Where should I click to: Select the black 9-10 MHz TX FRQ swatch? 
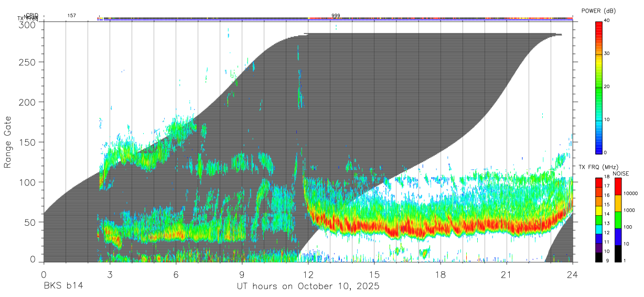[598, 257]
